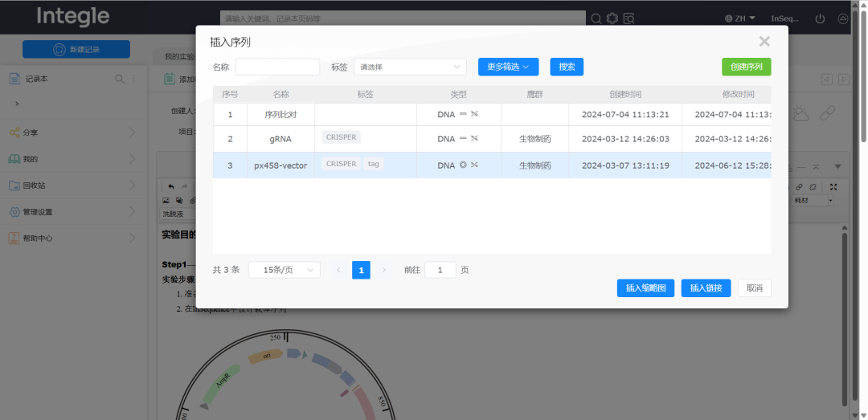Click the circular plasmid icon in px458-vector row
The height and width of the screenshot is (420, 868).
coord(464,165)
